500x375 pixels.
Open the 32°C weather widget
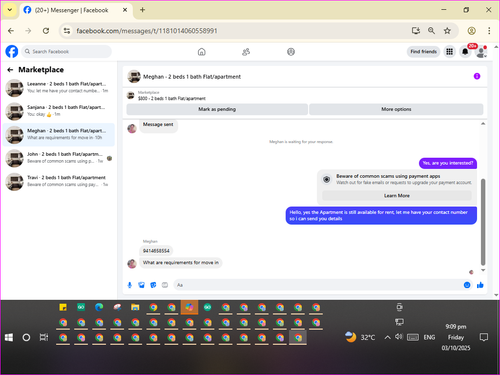coord(360,337)
